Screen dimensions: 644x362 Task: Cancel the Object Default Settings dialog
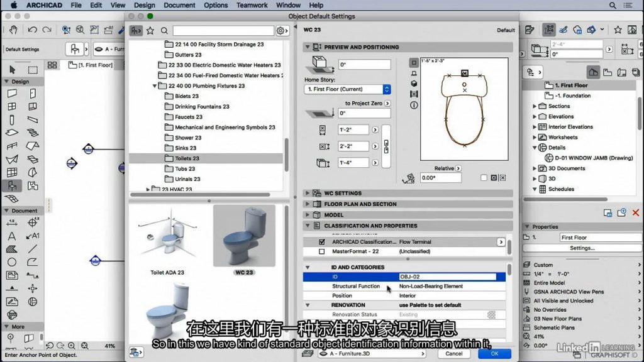point(454,353)
